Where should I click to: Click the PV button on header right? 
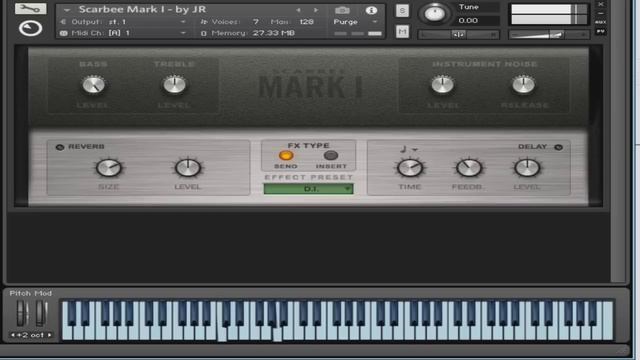[600, 31]
